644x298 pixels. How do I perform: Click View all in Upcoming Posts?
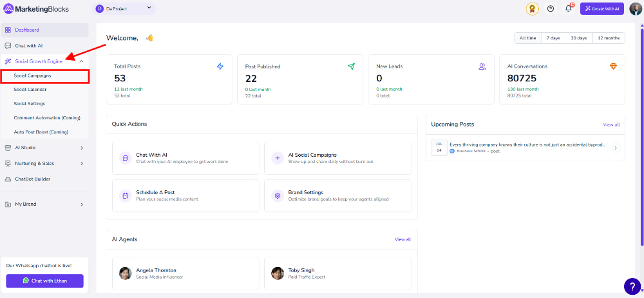[x=611, y=124]
